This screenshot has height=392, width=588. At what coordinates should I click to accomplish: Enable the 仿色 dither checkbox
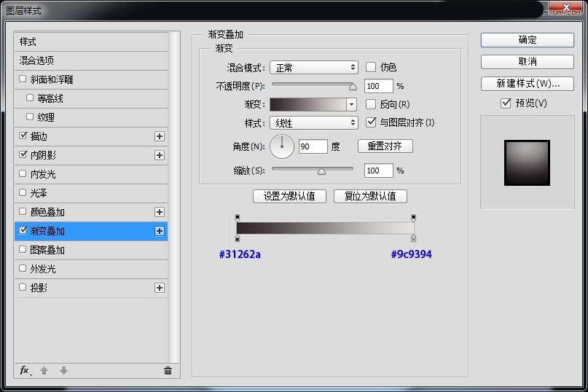tap(371, 67)
